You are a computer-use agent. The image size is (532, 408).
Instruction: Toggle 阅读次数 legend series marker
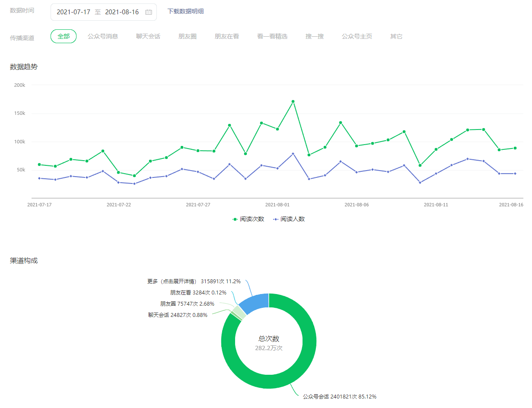[235, 219]
